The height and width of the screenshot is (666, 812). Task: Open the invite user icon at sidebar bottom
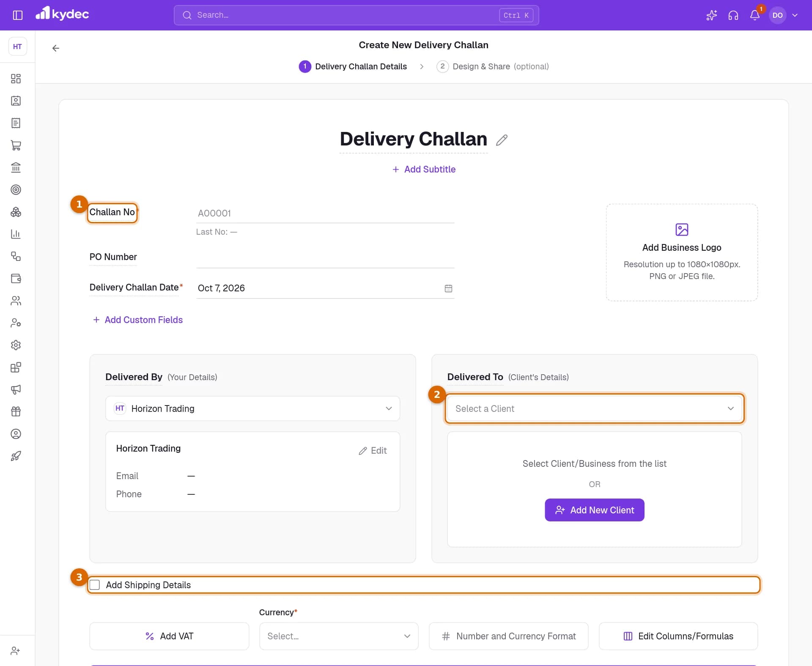[x=16, y=651]
